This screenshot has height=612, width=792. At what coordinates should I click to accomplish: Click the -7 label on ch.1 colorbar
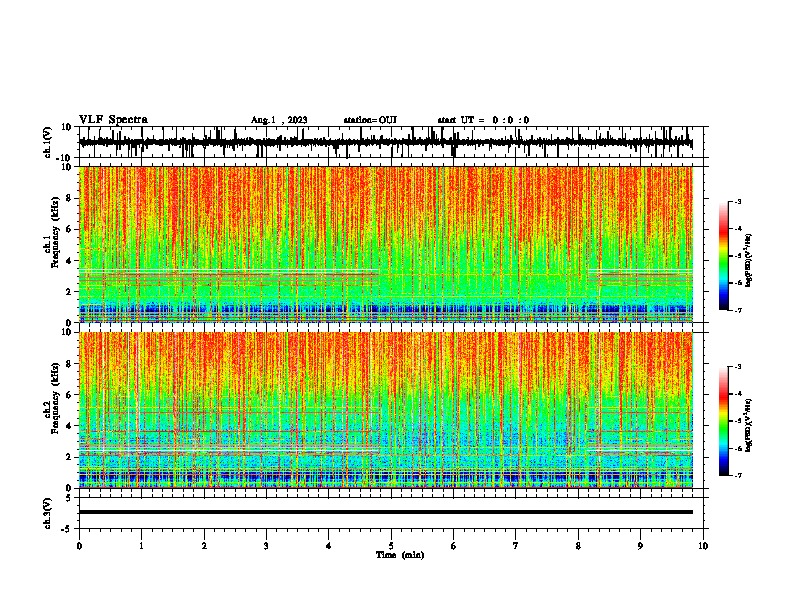[737, 310]
